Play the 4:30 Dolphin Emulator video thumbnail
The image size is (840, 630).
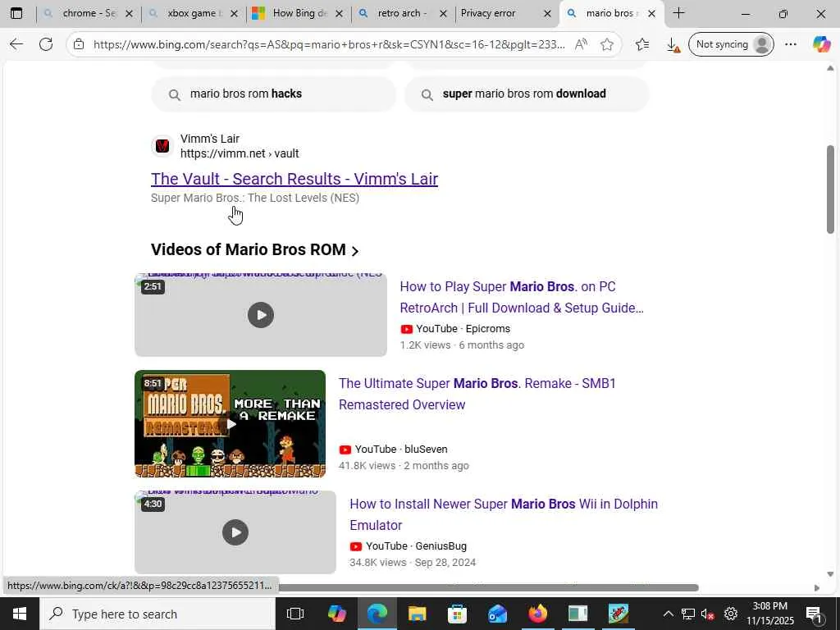pos(235,532)
